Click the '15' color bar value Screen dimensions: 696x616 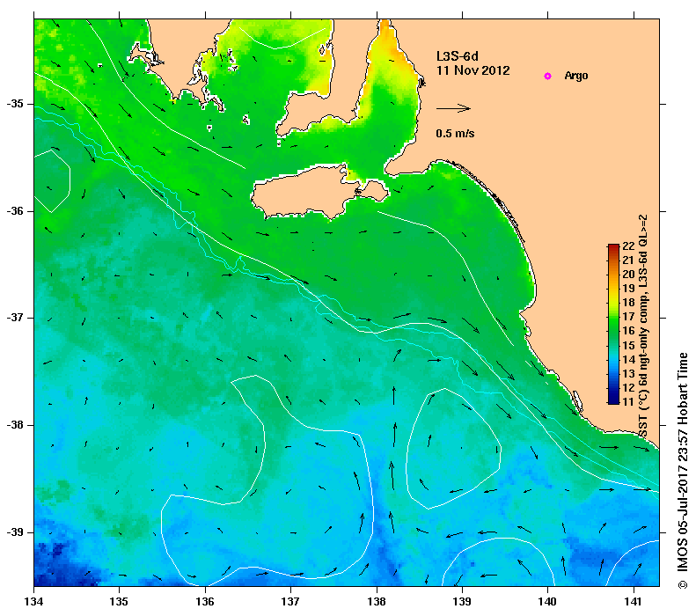click(x=628, y=345)
